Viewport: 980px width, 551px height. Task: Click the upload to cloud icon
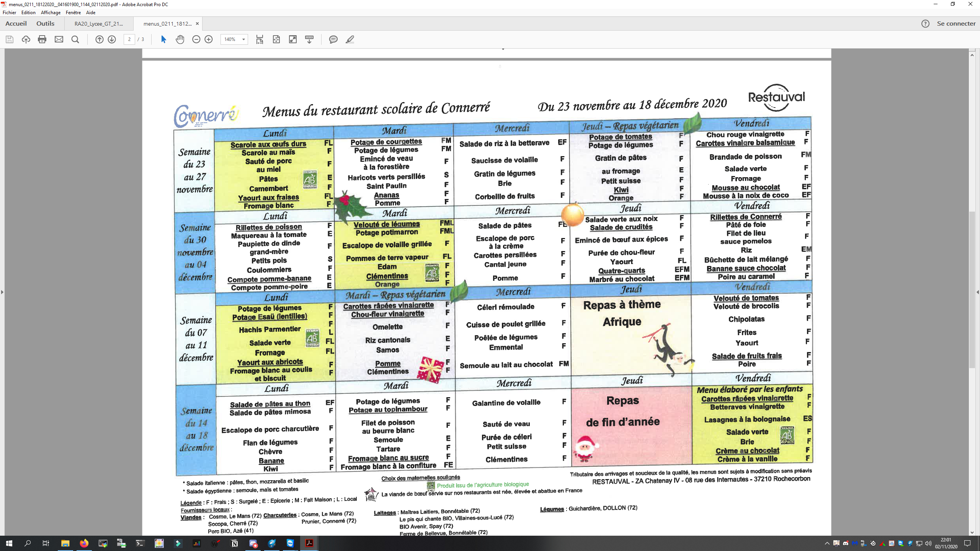pos(26,39)
